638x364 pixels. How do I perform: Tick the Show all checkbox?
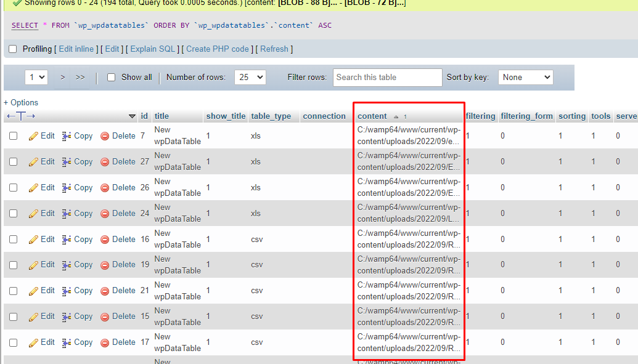click(111, 77)
